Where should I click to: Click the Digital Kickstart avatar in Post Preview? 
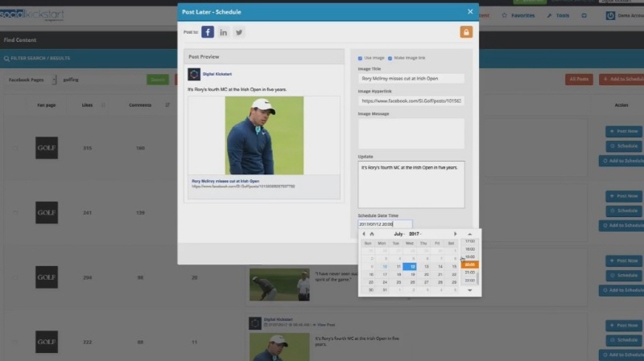[x=194, y=74]
